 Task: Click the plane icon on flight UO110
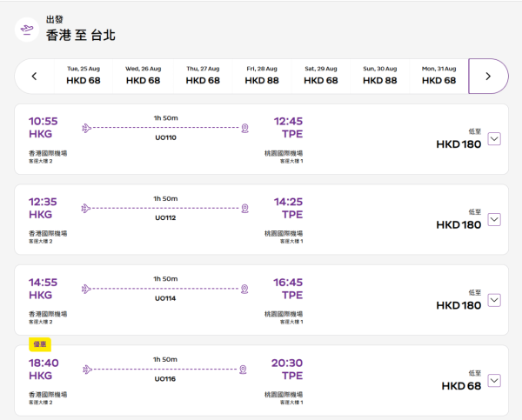(86, 128)
